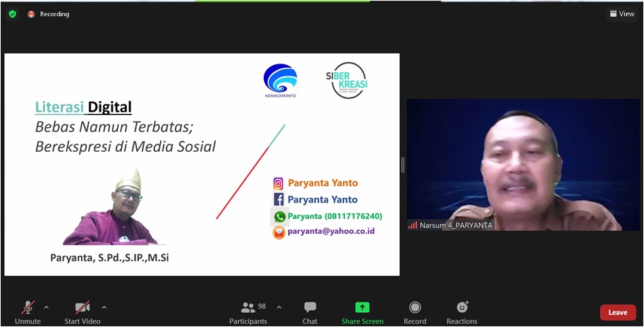Select Narsum 4_PARYANTA video thumbnail

tap(523, 165)
